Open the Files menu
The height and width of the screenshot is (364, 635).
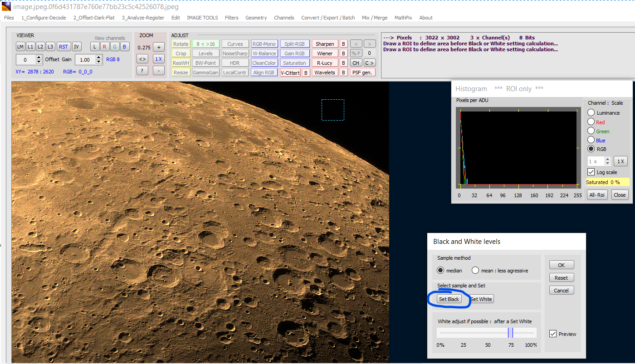point(9,18)
